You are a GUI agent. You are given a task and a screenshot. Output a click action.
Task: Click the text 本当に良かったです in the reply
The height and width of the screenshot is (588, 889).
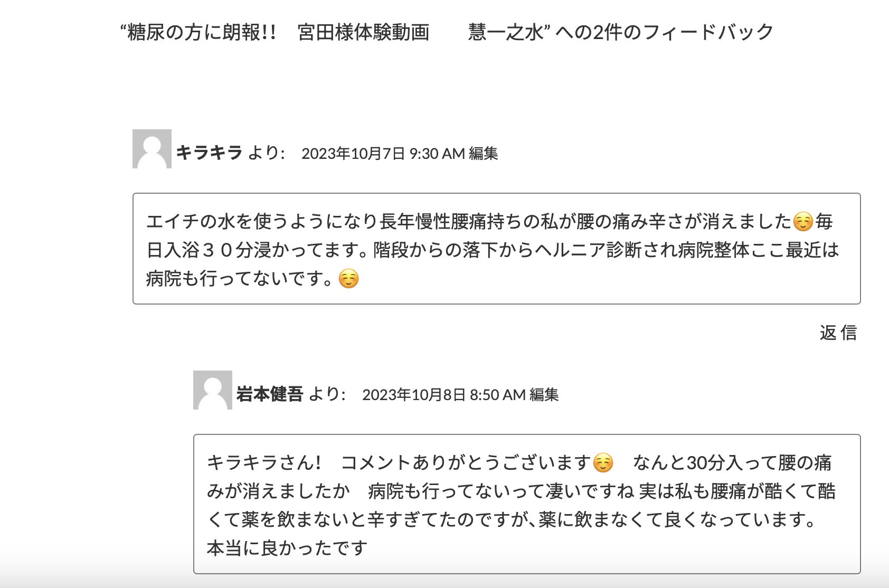point(287,548)
